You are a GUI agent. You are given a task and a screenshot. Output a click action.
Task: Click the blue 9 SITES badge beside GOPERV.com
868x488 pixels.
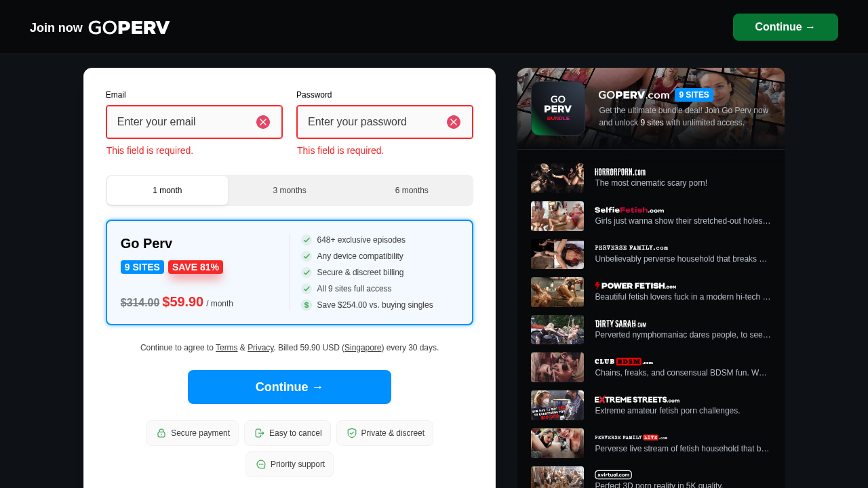[694, 95]
